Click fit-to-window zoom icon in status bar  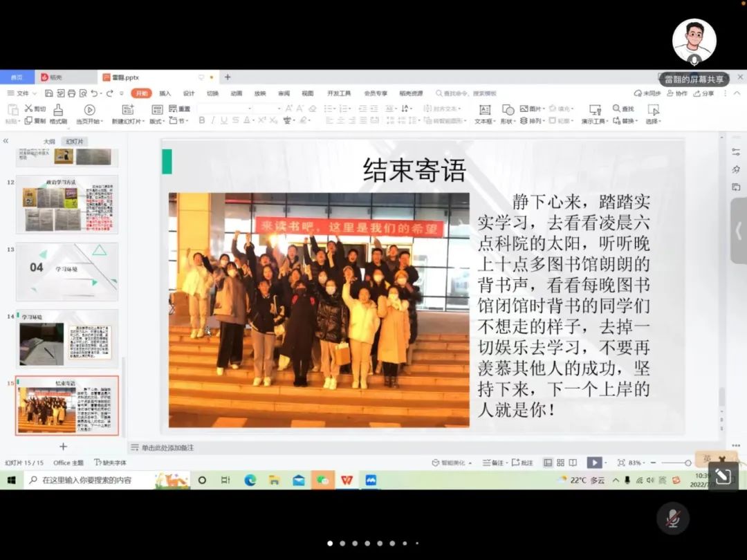point(620,463)
